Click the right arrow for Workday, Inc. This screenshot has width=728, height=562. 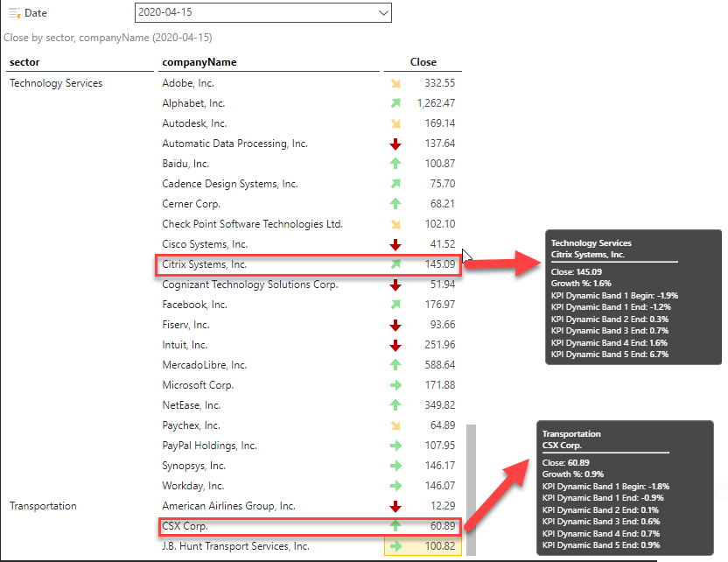pyautogui.click(x=395, y=486)
